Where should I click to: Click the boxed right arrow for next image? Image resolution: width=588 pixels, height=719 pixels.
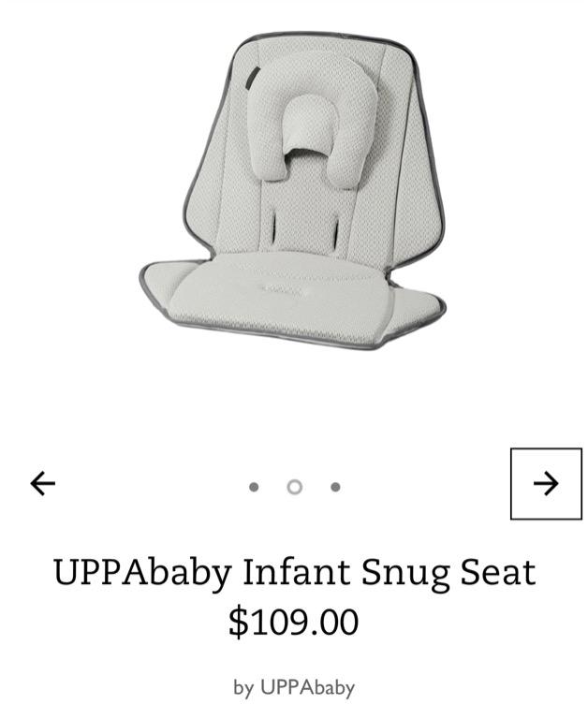(546, 483)
